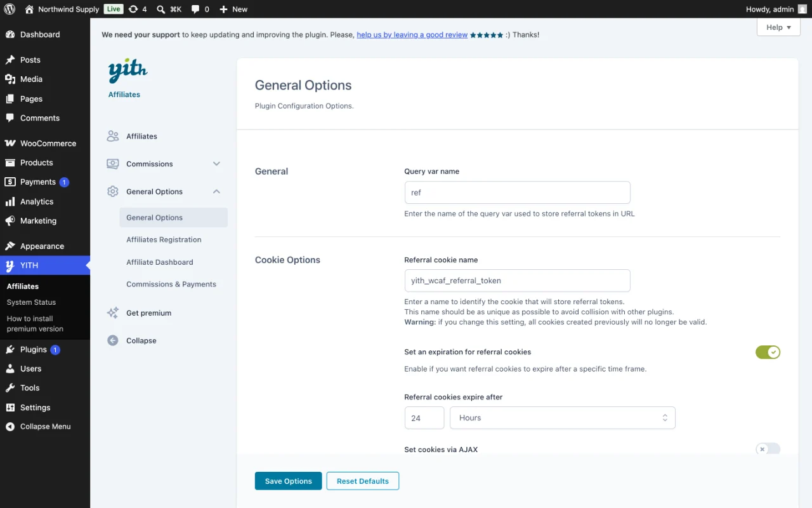Click the Referral cookie name input field
The image size is (812, 508).
(517, 281)
